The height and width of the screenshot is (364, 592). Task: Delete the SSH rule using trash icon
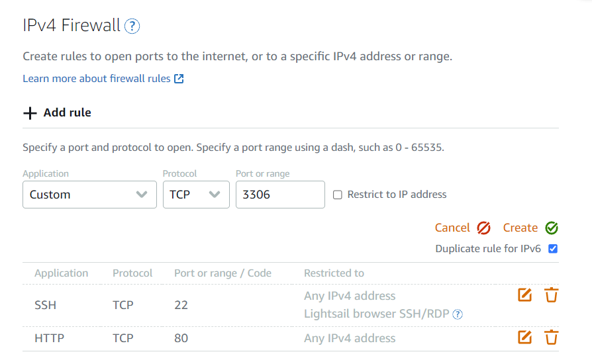tap(551, 295)
